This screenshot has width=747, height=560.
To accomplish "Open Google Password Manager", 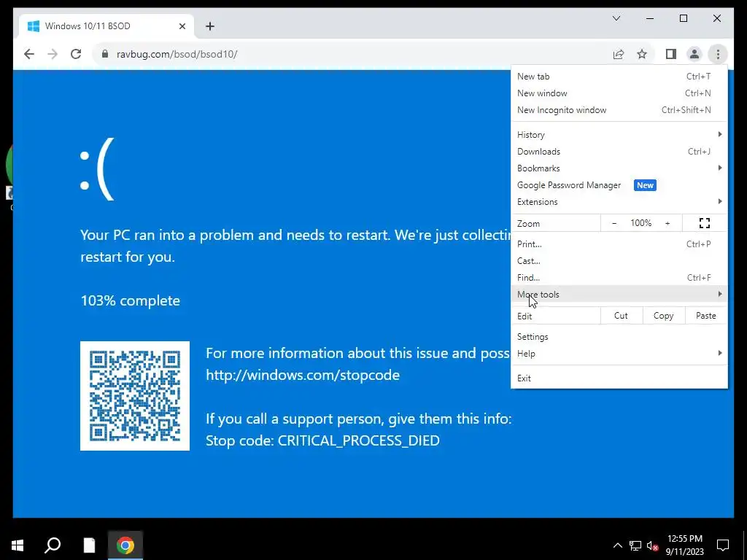I will [x=619, y=185].
